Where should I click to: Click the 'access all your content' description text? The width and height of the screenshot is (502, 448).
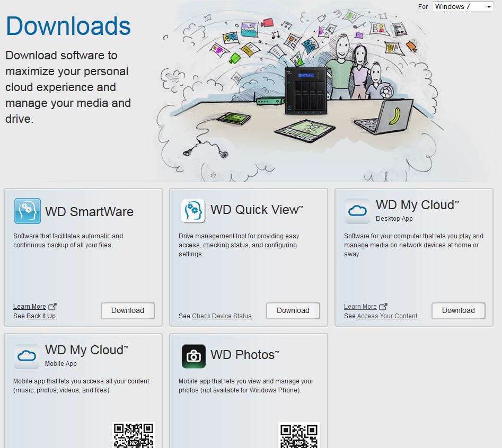[x=81, y=386]
